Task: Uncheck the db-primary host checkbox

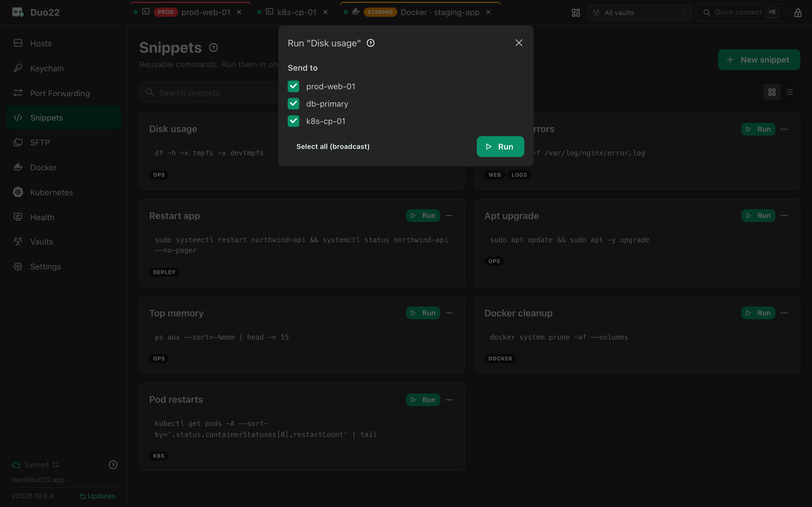Action: click(293, 104)
